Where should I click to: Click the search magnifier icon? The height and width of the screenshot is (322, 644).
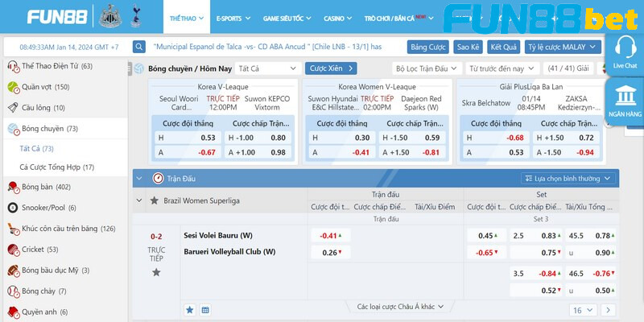pos(139,47)
